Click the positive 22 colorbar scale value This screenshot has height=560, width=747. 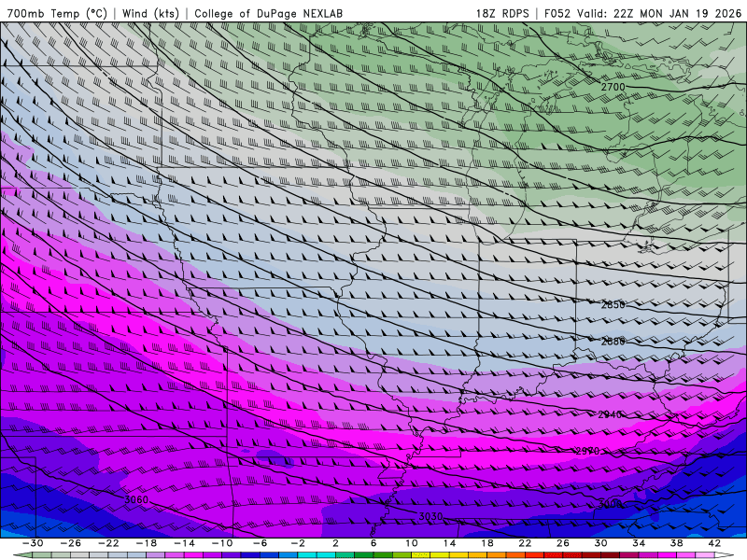[525, 543]
